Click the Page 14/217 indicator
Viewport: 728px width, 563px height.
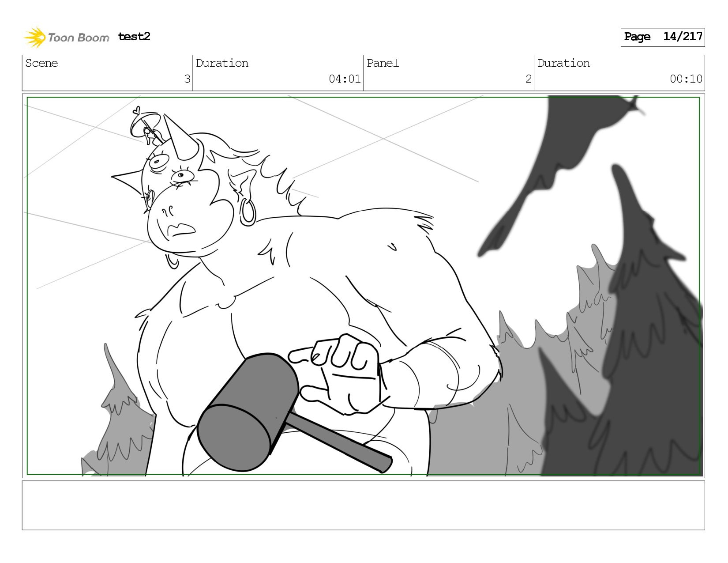663,37
